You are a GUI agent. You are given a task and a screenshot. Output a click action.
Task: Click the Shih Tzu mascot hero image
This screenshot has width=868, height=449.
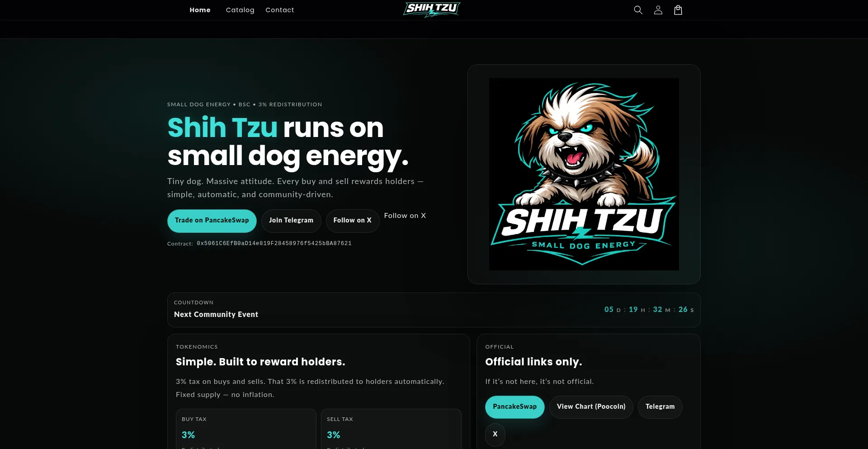(584, 174)
